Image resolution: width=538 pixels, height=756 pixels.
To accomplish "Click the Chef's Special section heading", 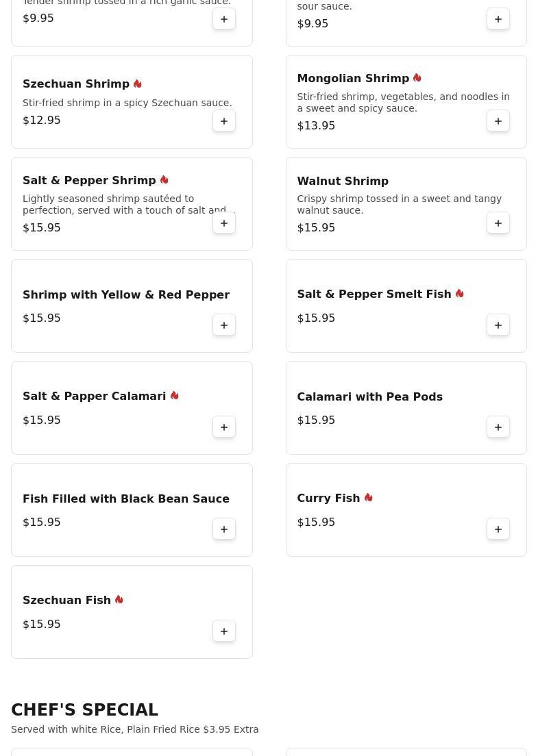I will tap(84, 710).
